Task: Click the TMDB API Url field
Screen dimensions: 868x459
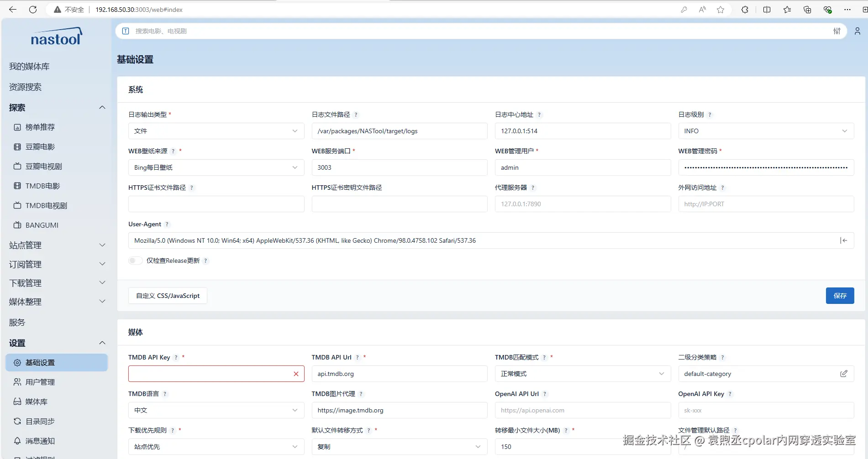Action: 400,374
